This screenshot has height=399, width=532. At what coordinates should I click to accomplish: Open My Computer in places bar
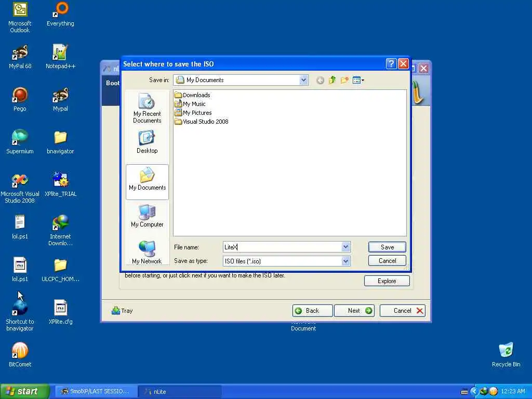pos(147,216)
